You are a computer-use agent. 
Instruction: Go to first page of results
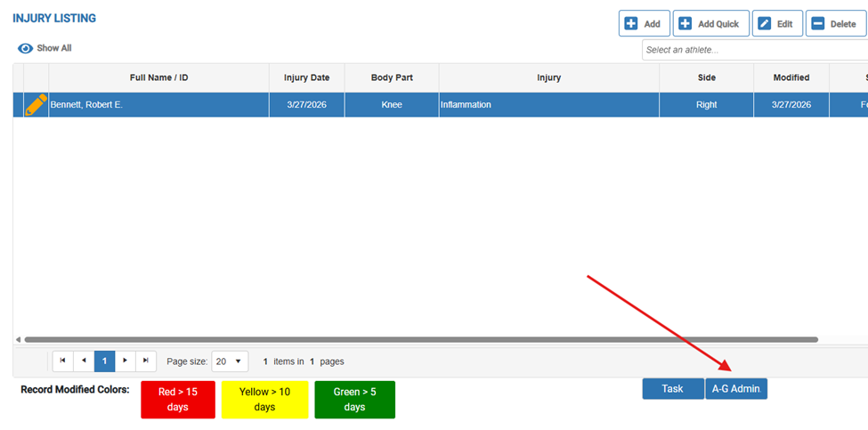[x=62, y=361]
